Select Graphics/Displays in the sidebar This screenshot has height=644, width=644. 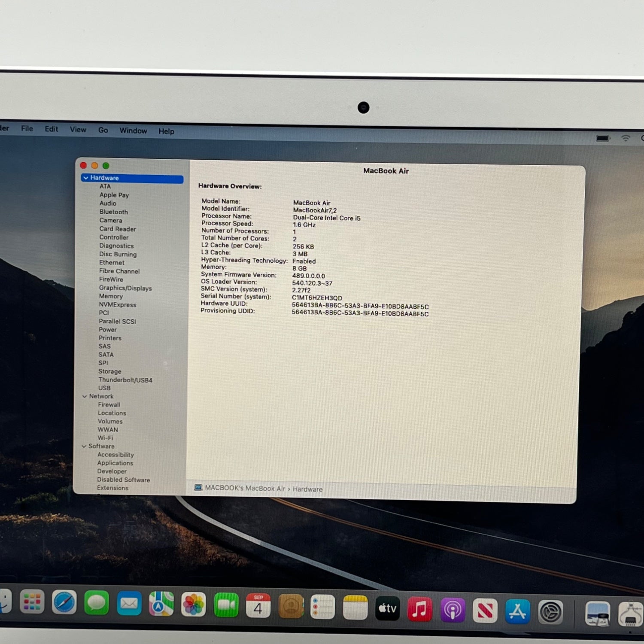tap(125, 288)
